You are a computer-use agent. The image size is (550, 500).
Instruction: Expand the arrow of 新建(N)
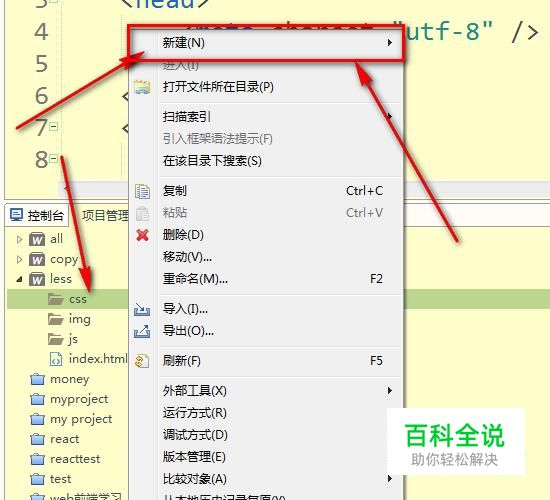pos(390,43)
